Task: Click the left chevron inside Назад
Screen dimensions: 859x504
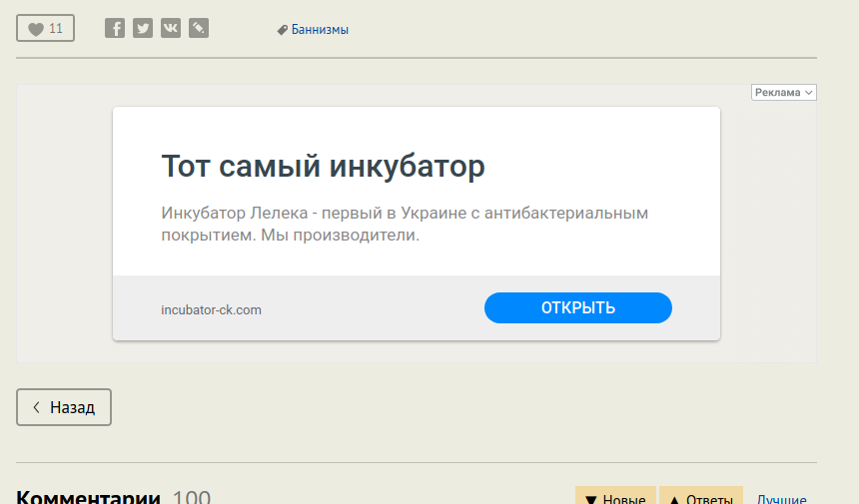Action: pyautogui.click(x=37, y=407)
